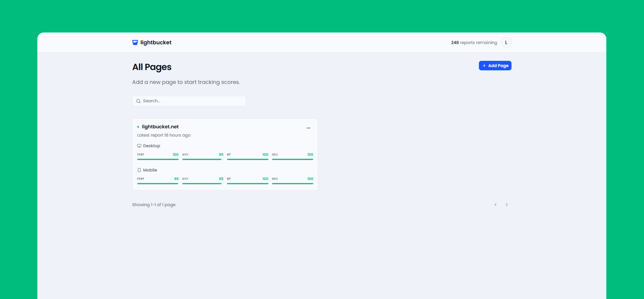Click the Desktop PERF score bar
The height and width of the screenshot is (299, 644).
158,159
